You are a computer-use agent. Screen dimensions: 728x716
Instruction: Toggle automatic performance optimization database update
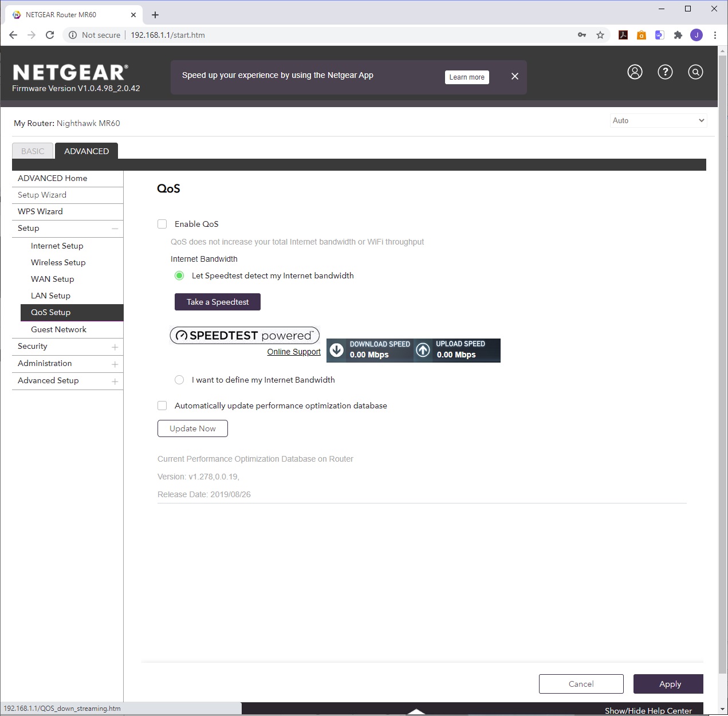[162, 406]
